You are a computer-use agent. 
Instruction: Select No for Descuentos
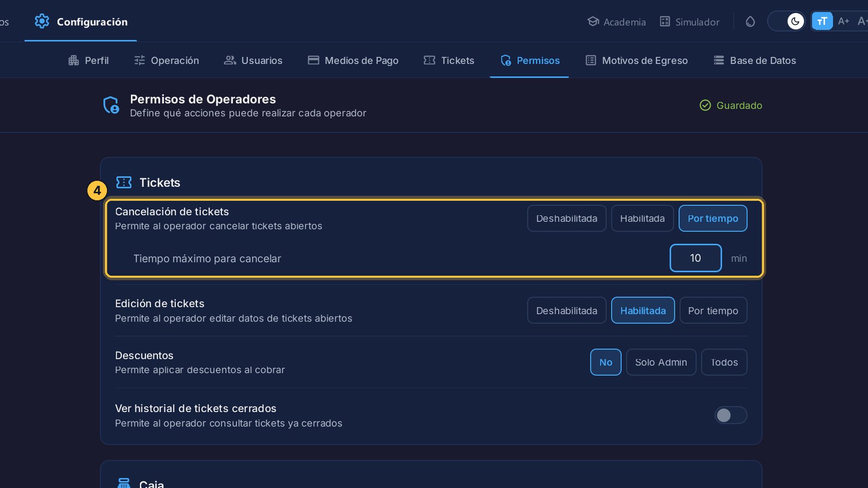(x=605, y=362)
